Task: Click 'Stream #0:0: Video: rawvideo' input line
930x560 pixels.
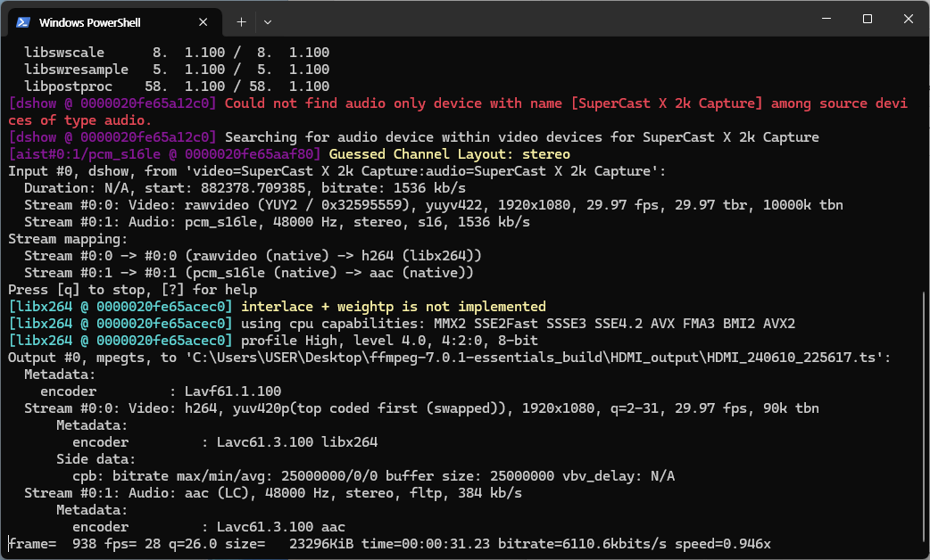Action: tap(434, 205)
